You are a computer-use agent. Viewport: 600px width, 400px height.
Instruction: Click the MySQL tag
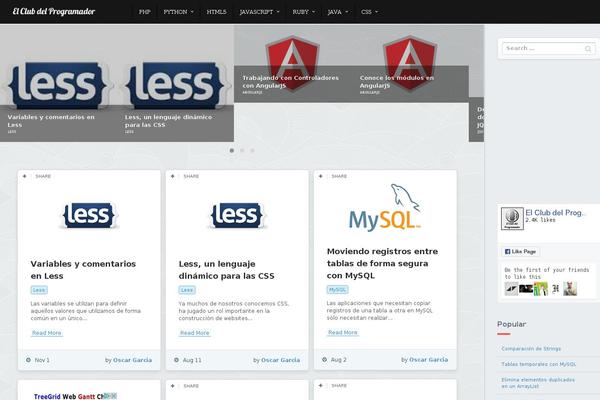click(338, 289)
